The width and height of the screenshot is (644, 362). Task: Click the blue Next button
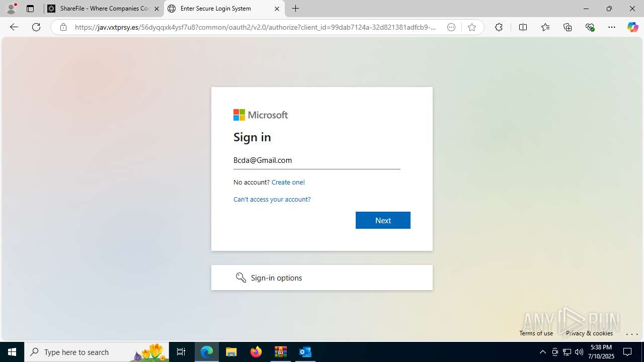pos(383,220)
